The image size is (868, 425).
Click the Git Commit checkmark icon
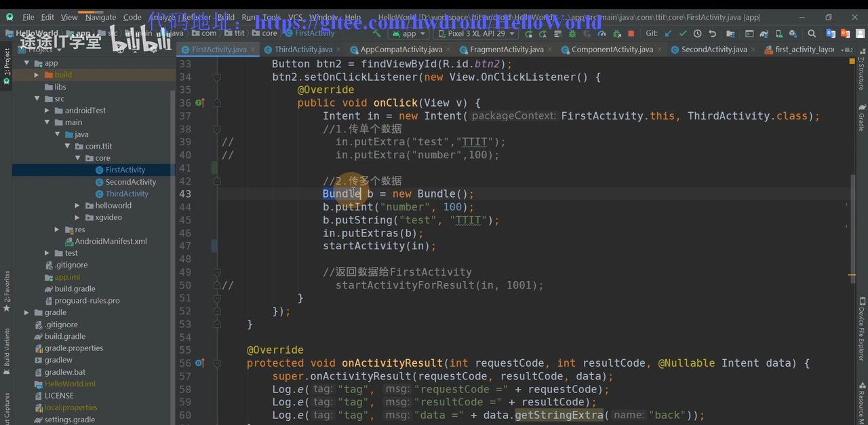683,33
